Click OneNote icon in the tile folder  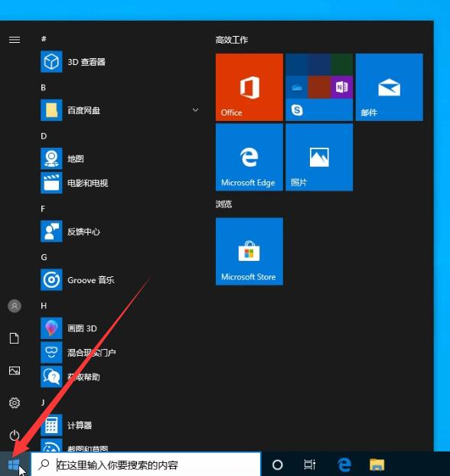pos(341,87)
